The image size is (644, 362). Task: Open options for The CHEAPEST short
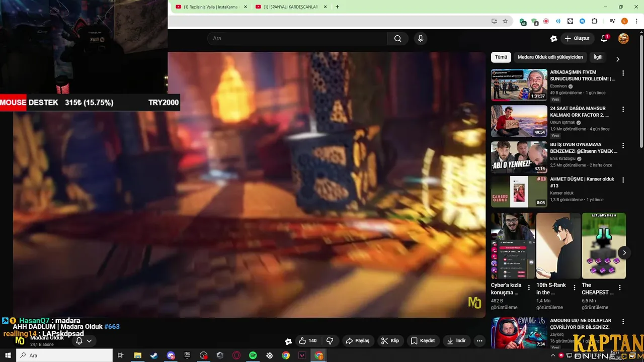620,288
